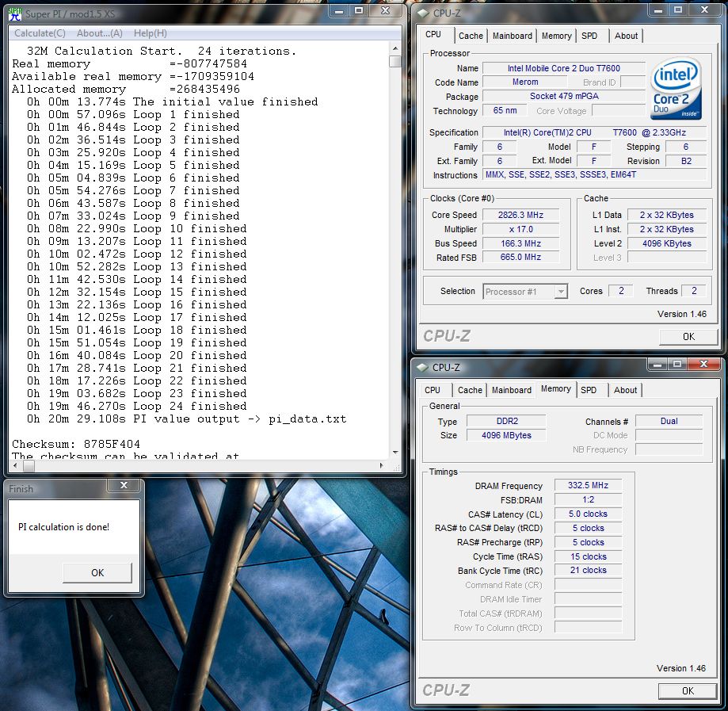Image resolution: width=728 pixels, height=711 pixels.
Task: Select Memory tab in bottom CPU-Z
Action: [x=556, y=389]
